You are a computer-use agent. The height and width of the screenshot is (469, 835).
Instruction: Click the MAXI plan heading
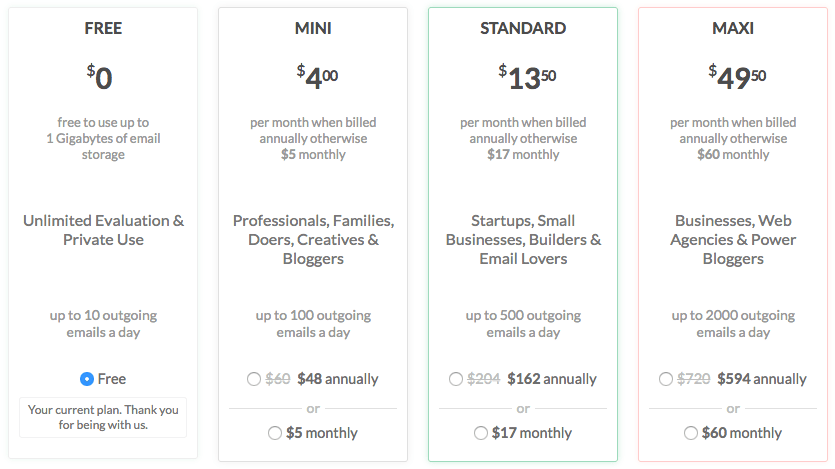coord(733,28)
